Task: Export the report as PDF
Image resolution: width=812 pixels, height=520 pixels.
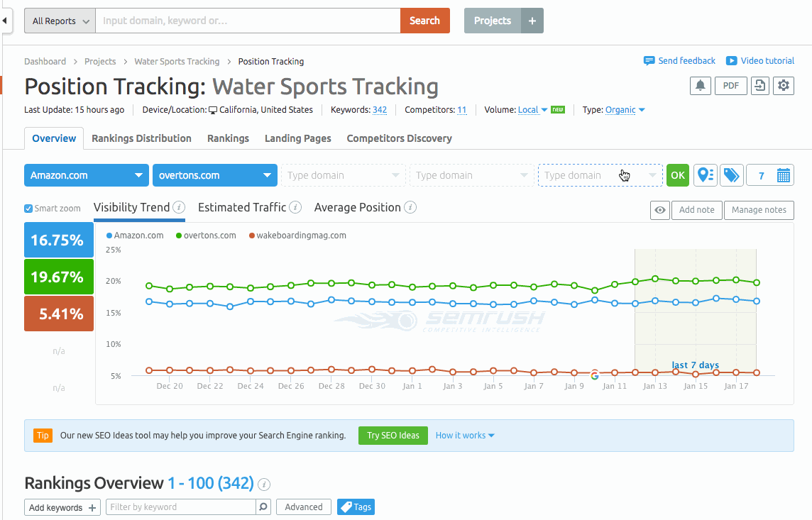Action: [x=730, y=85]
